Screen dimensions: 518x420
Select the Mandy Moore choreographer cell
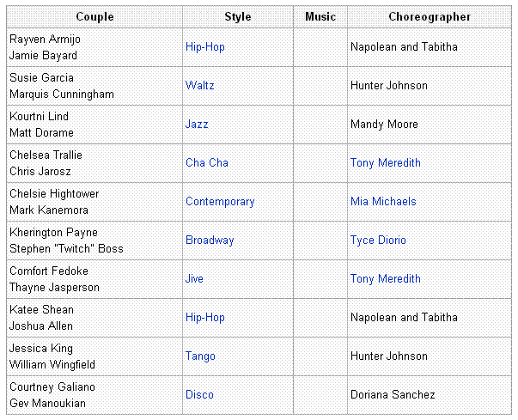384,125
